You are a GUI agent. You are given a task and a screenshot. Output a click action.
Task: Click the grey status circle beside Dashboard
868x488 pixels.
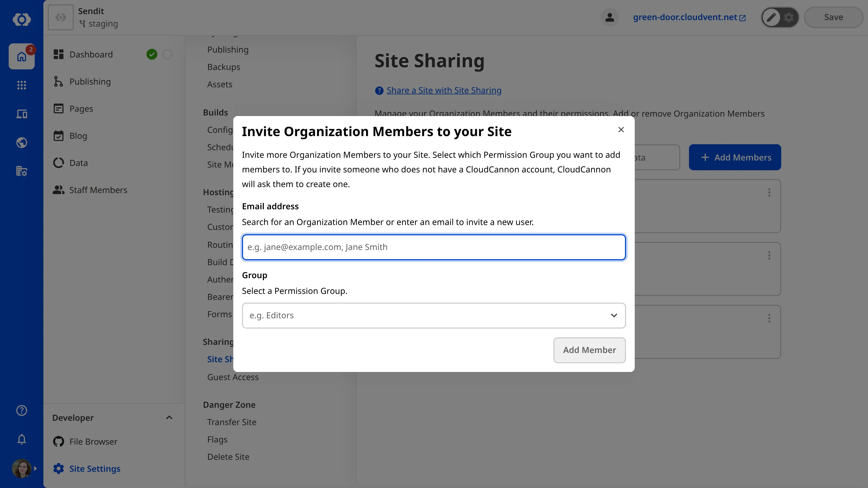point(167,54)
